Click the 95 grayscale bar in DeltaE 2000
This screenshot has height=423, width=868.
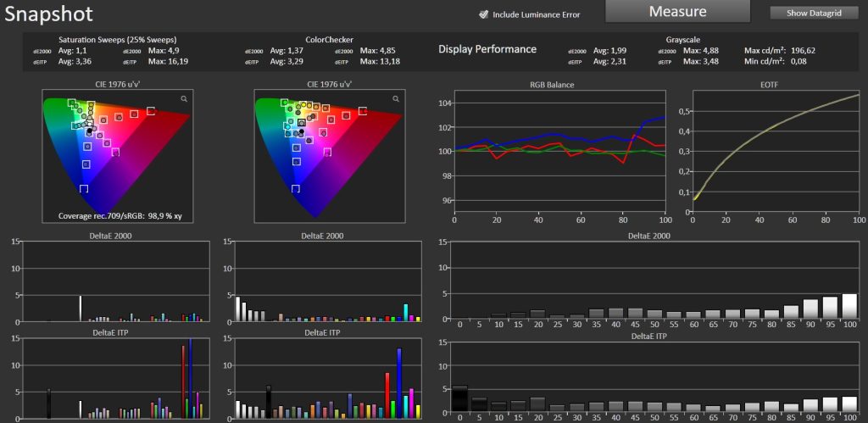[830, 308]
